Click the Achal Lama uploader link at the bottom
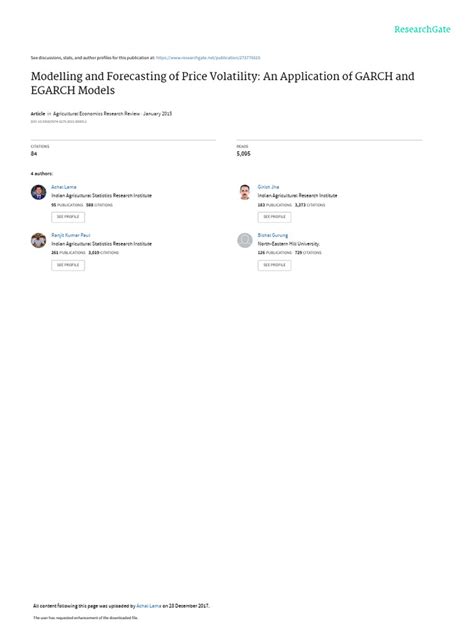The width and height of the screenshot is (474, 632). [x=149, y=606]
